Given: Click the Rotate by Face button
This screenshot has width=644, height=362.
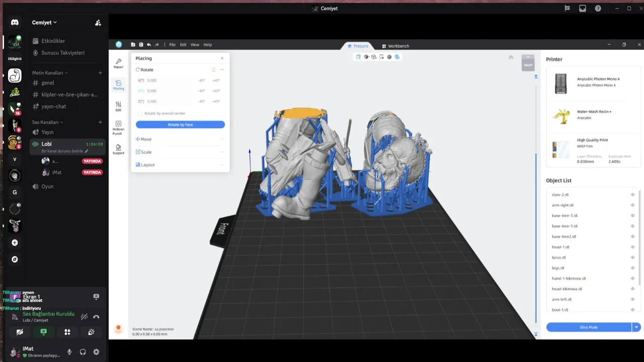Looking at the screenshot, I should click(180, 125).
